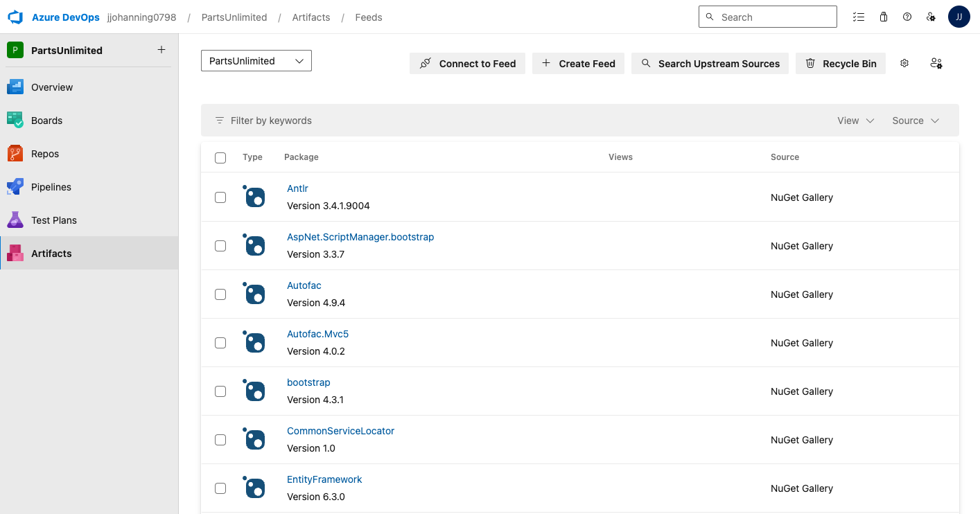
Task: Open feed permissions with the user-gear icon
Action: coord(936,63)
